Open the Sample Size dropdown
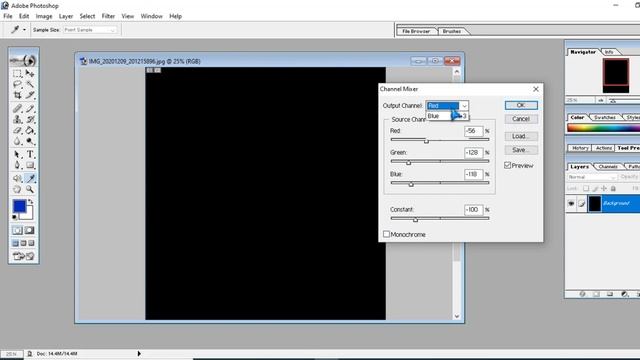Image resolution: width=640 pixels, height=360 pixels. pos(90,30)
